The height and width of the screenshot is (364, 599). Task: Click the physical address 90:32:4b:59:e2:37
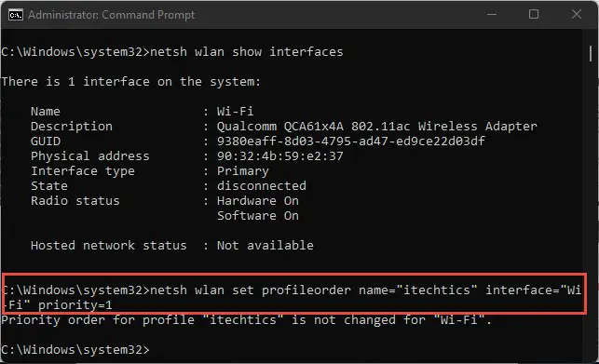(x=280, y=155)
